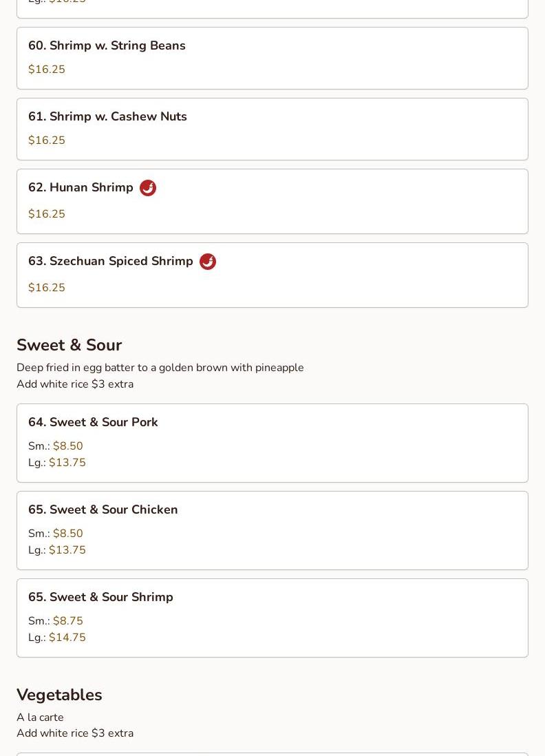This screenshot has width=545, height=756.
Task: Click Sweet & Sour Shrimp small price $8.75
Action: click(x=67, y=621)
